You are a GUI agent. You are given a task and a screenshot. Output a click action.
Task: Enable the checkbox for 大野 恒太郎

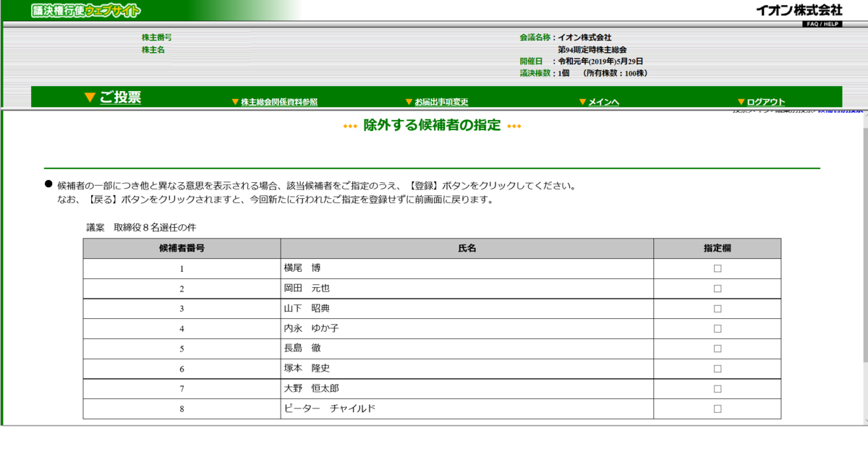718,388
